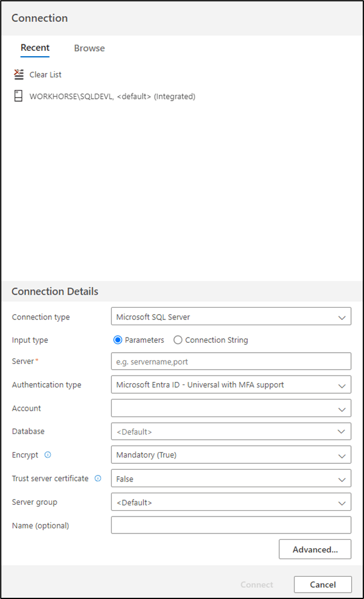The height and width of the screenshot is (599, 364).
Task: Open the Server group dropdown
Action: (231, 502)
